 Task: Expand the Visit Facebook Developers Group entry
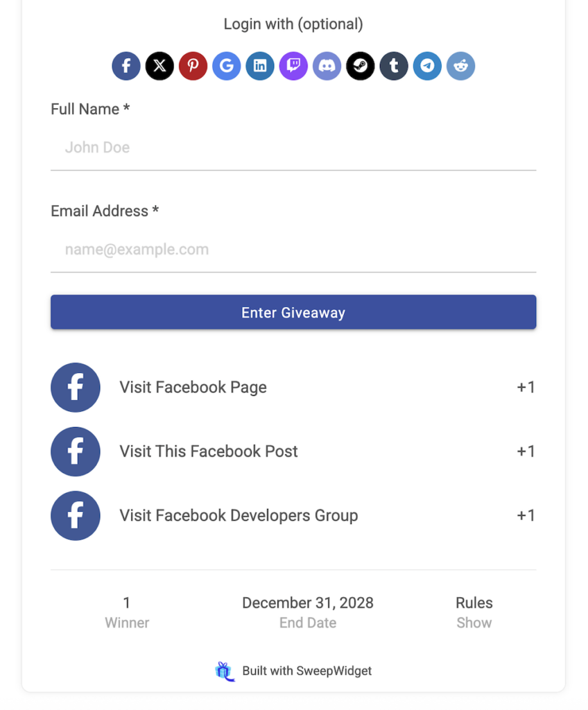click(293, 516)
